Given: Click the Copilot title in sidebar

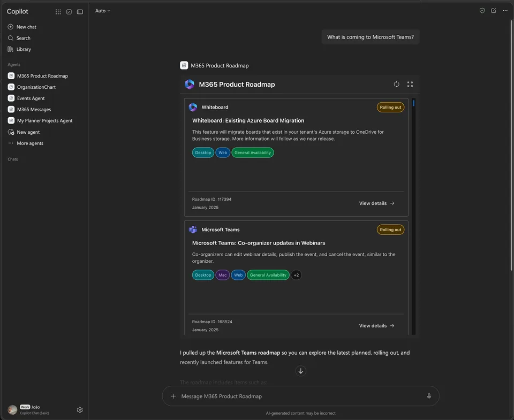Looking at the screenshot, I should (x=17, y=11).
